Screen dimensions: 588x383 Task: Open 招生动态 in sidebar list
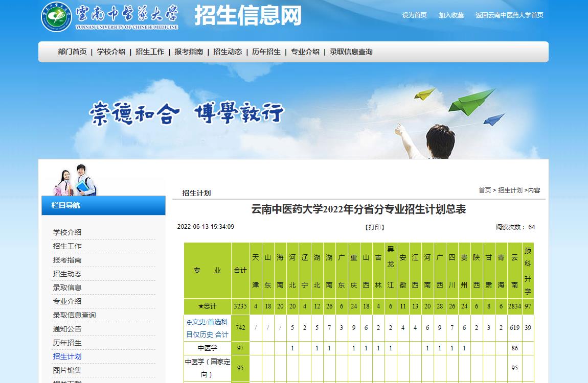pos(67,274)
